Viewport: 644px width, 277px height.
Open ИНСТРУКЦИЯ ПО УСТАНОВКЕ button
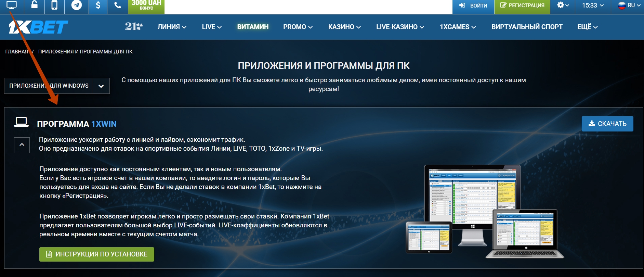(x=97, y=254)
